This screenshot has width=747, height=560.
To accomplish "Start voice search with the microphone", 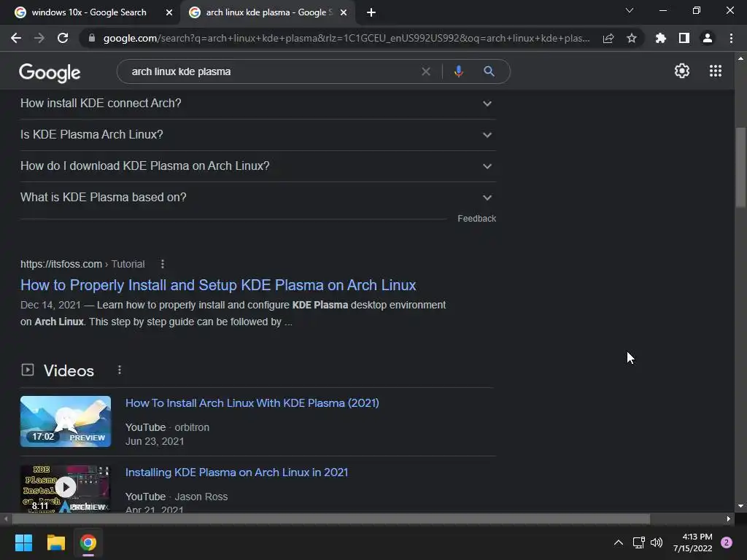I will tap(458, 71).
